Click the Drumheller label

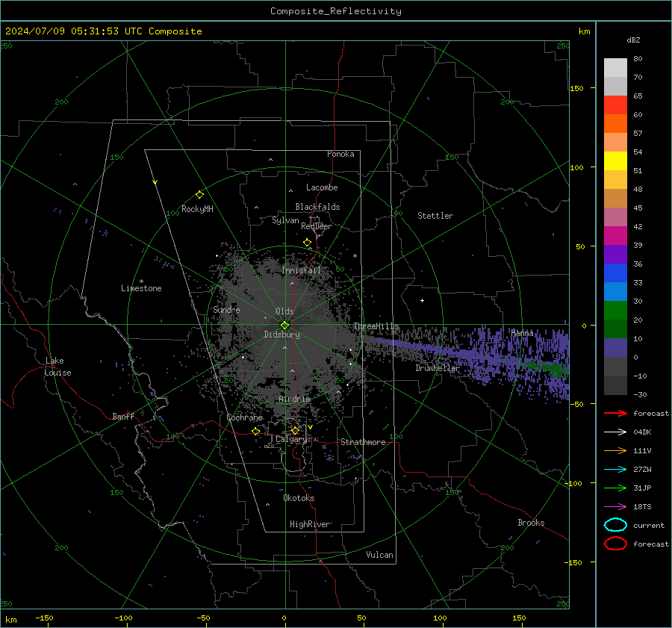438,368
